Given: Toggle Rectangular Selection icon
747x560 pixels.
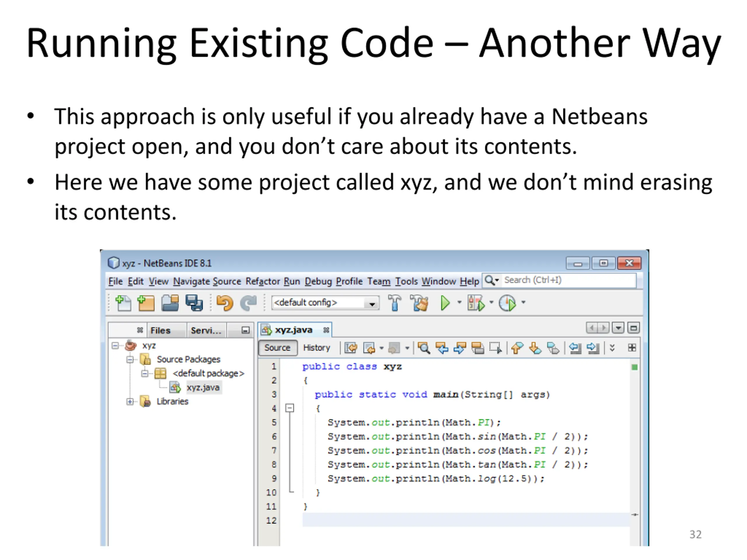Looking at the screenshot, I should [x=495, y=348].
